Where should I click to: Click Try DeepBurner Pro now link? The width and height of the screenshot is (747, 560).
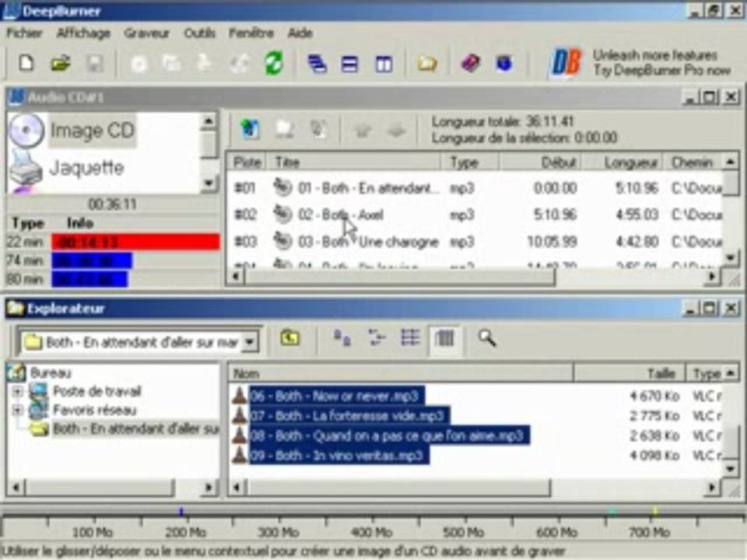(661, 71)
